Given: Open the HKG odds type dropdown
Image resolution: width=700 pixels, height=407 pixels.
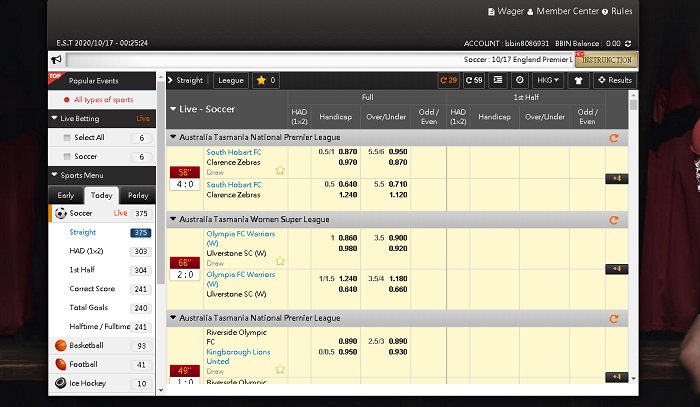Looking at the screenshot, I should (548, 80).
